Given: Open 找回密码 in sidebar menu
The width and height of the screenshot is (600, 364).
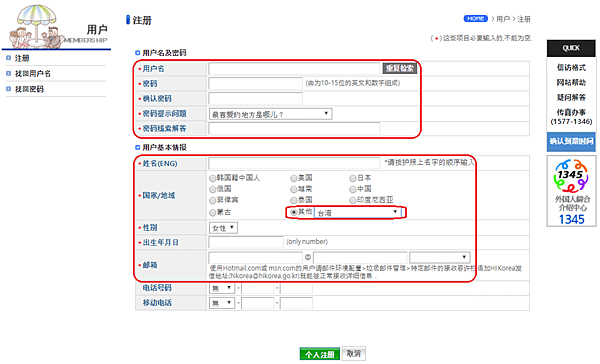Looking at the screenshot, I should (x=29, y=89).
